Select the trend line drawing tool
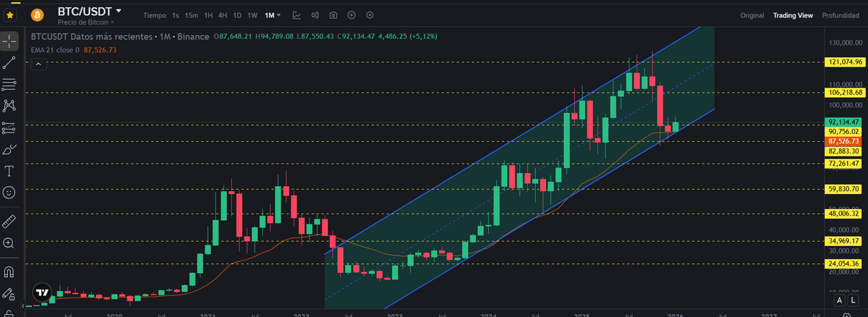Image resolution: width=868 pixels, height=317 pixels. pos(9,63)
